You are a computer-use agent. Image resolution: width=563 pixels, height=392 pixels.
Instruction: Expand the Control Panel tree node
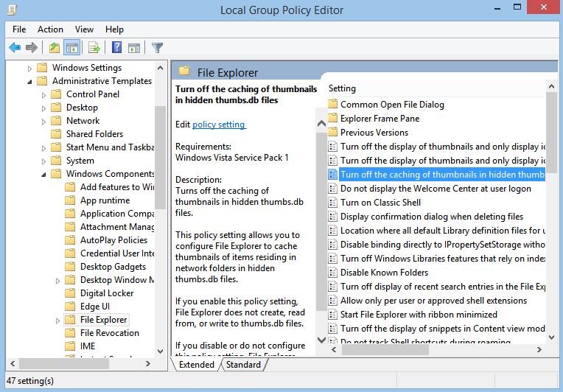43,95
